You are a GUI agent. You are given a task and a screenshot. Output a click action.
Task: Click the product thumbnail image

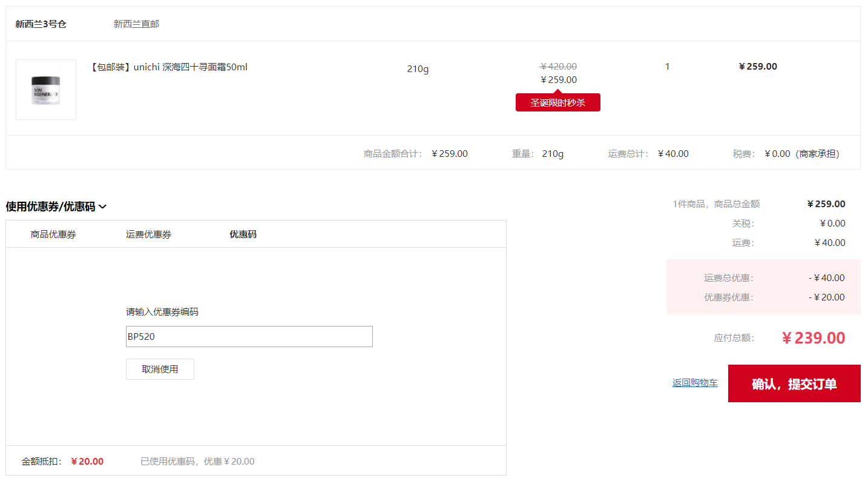pyautogui.click(x=45, y=89)
